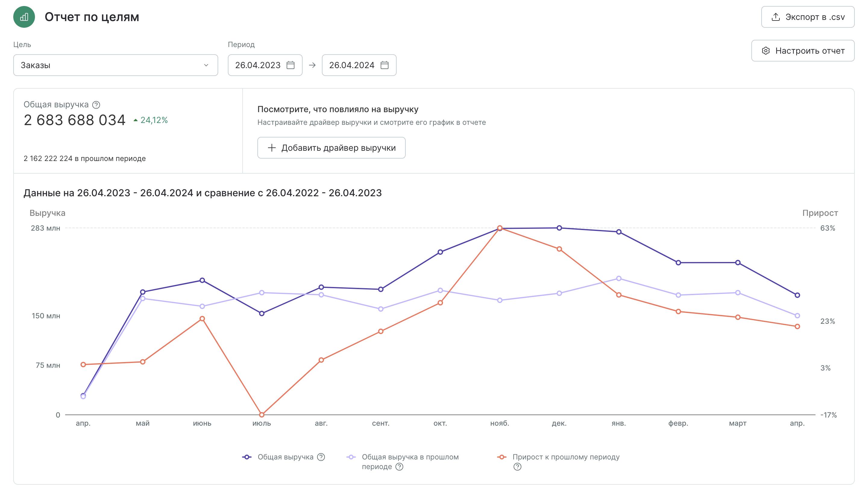
Task: Click the 24,12% growth indicator
Action: point(151,120)
